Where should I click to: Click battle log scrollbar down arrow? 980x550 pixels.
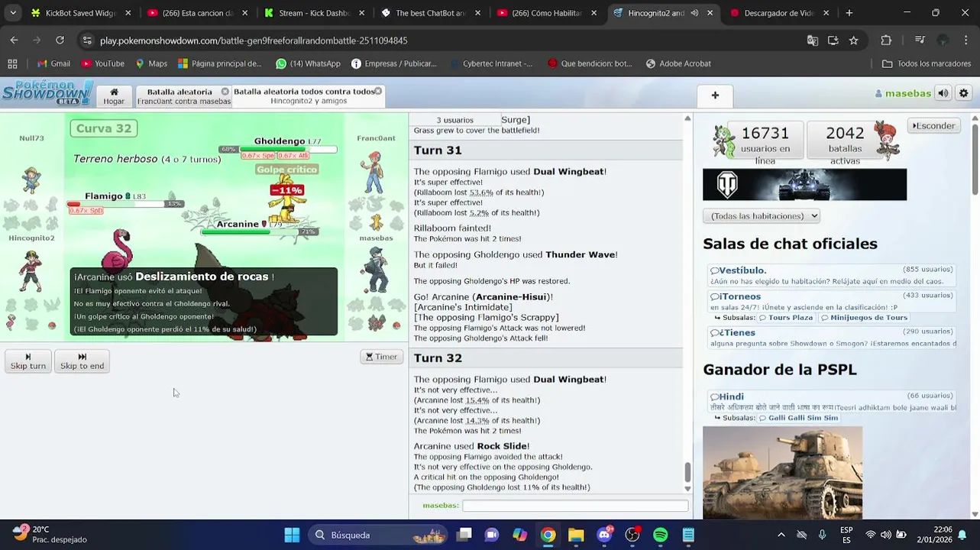(x=687, y=489)
